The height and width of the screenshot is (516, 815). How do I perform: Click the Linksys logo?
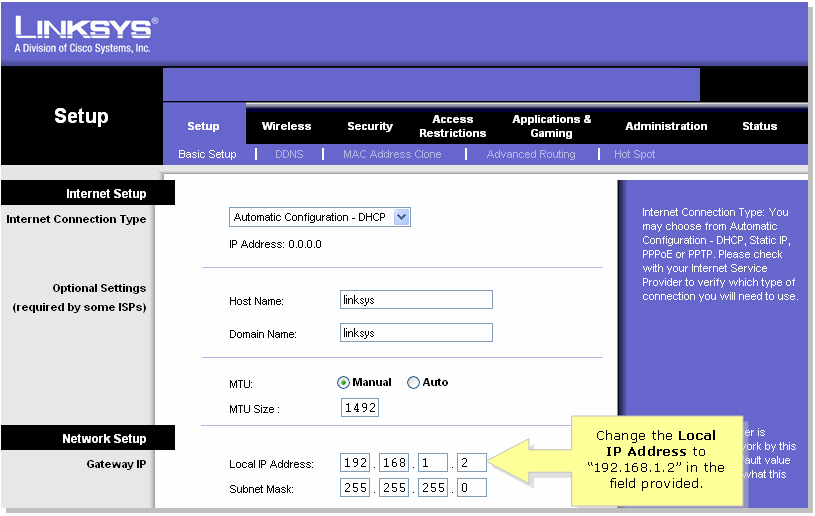click(86, 28)
